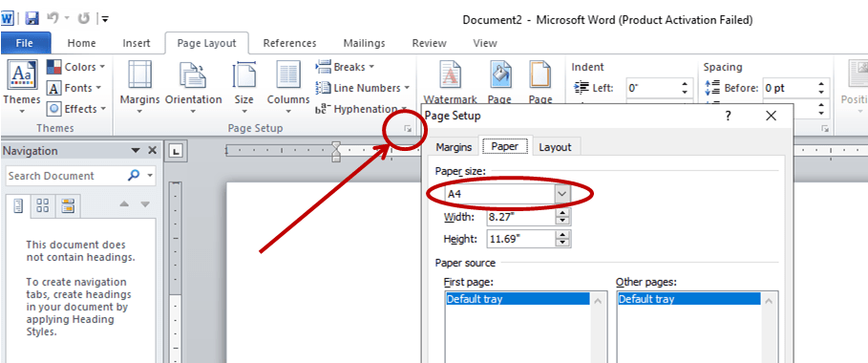Click the Save icon in quick access toolbar
This screenshot has height=363, width=868.
point(32,18)
